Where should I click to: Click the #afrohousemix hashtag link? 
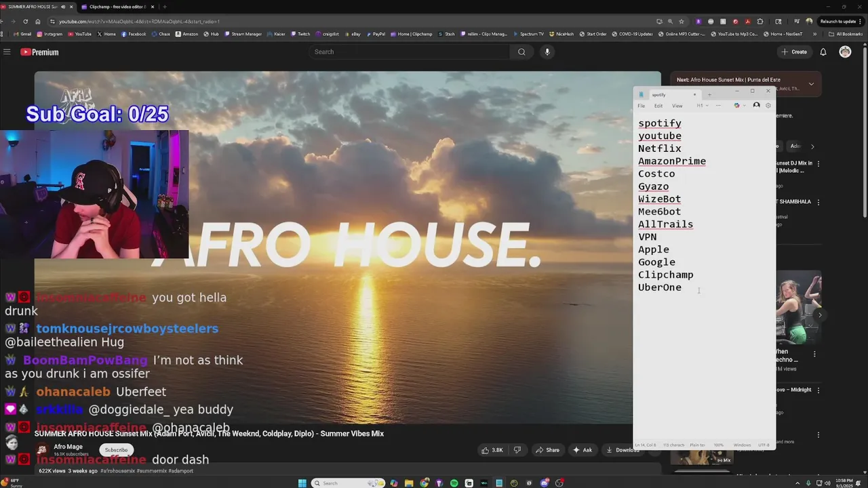pyautogui.click(x=118, y=470)
